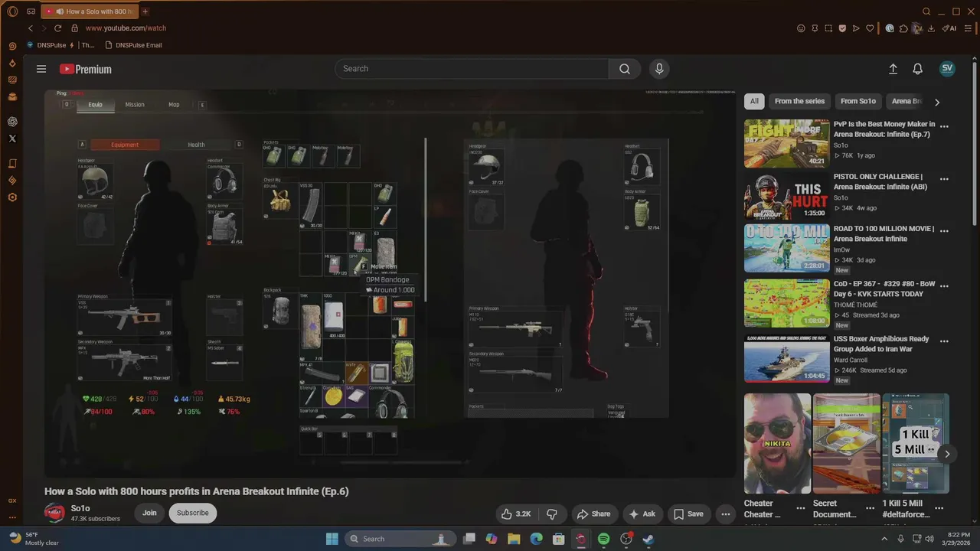Add page to bookmarks heart icon

870,28
